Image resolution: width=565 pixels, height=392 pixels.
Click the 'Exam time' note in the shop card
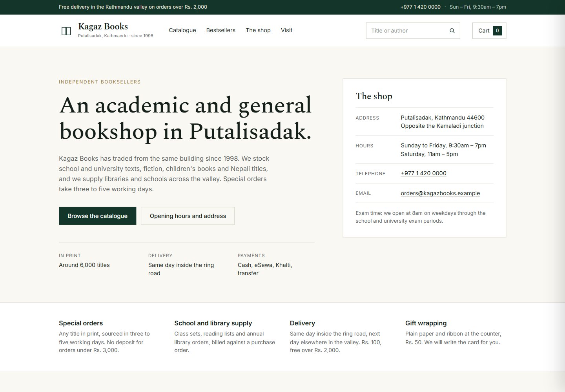(421, 217)
